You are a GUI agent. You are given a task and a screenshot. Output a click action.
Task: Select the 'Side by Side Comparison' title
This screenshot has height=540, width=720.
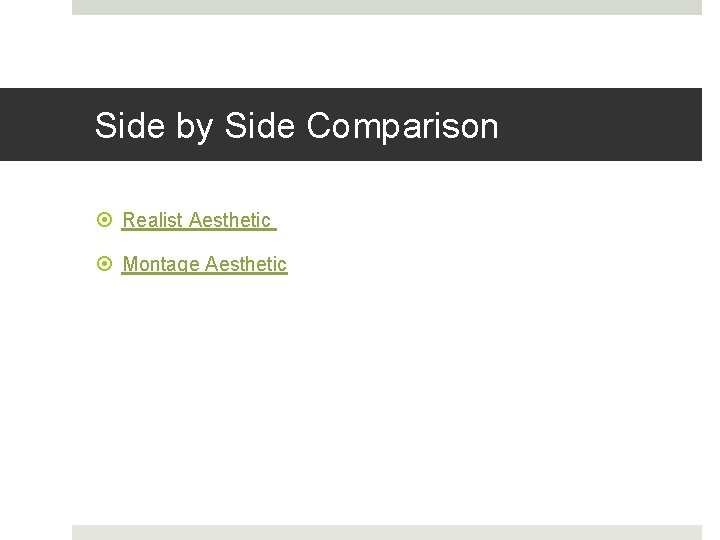pos(296,126)
